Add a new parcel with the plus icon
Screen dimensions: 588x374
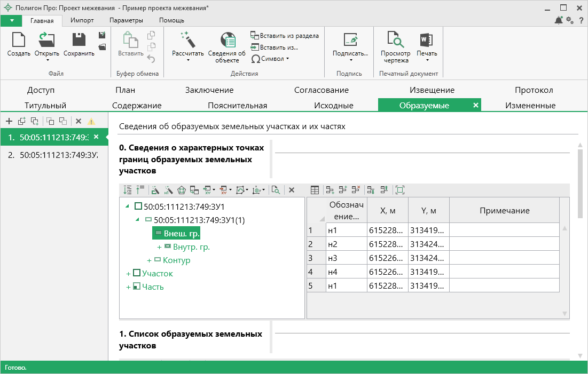(x=9, y=121)
